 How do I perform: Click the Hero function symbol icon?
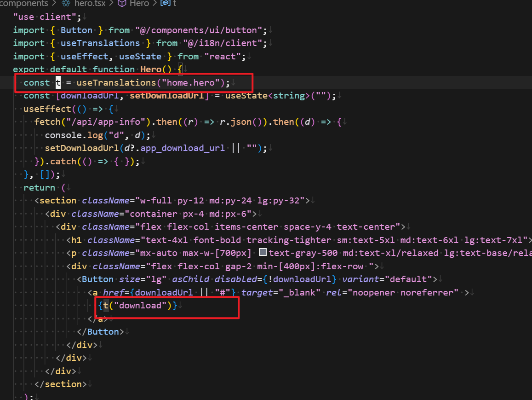click(x=122, y=4)
